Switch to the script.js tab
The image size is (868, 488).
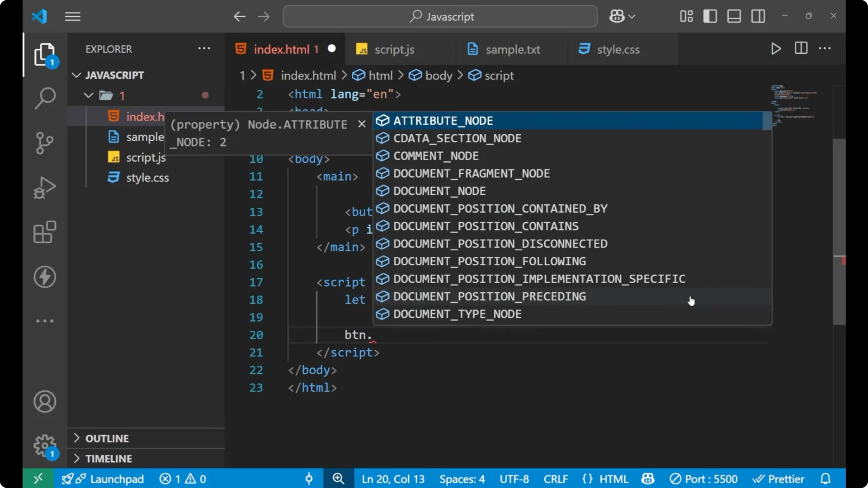coord(395,49)
